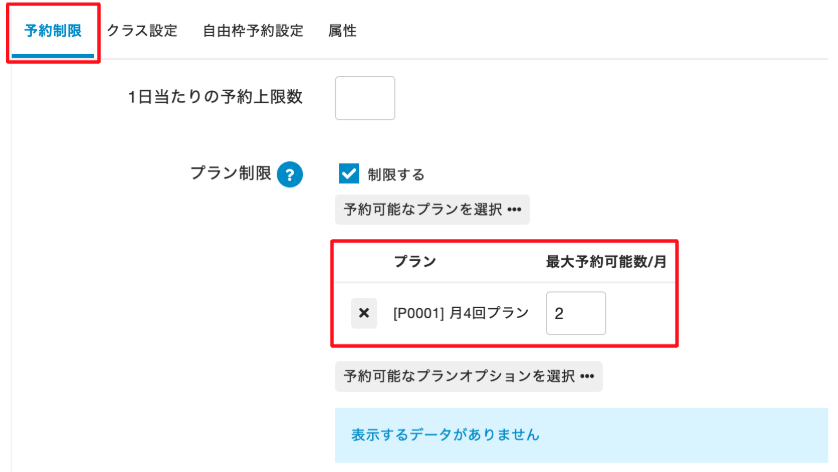838x472 pixels.
Task: Click the 最大予約可能数/月 column header
Action: click(606, 262)
